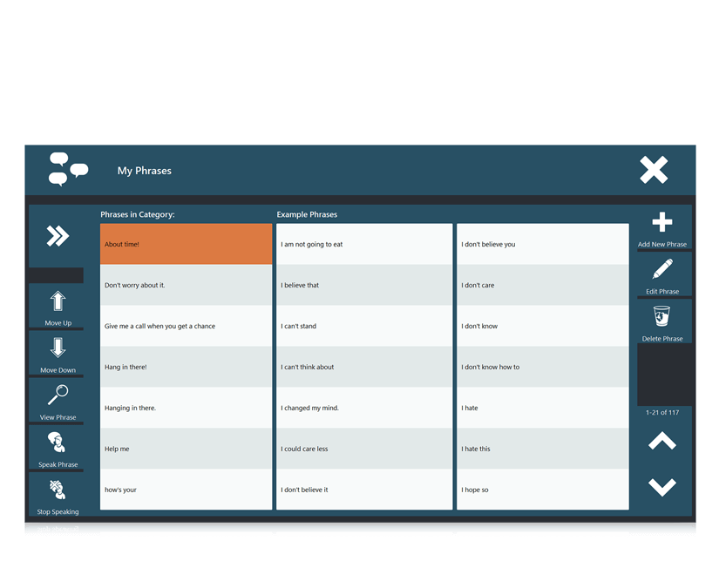The width and height of the screenshot is (719, 588).
Task: Page up with the up chevron
Action: 662,442
